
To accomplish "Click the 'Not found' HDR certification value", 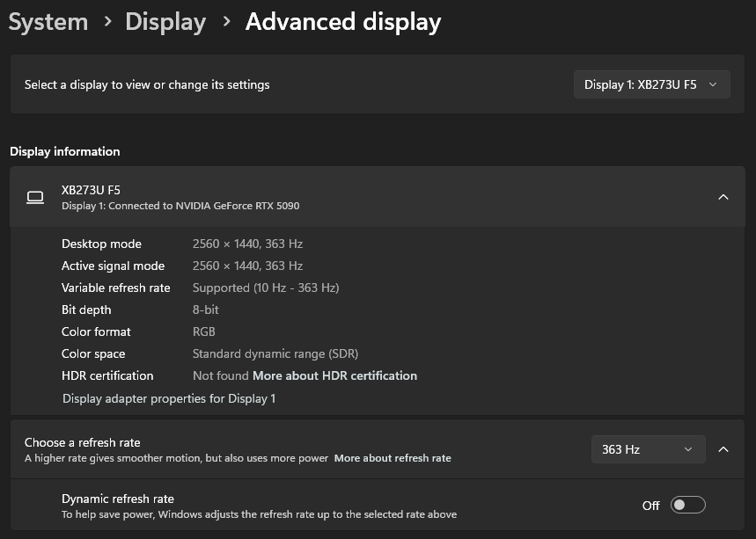I will pyautogui.click(x=220, y=375).
